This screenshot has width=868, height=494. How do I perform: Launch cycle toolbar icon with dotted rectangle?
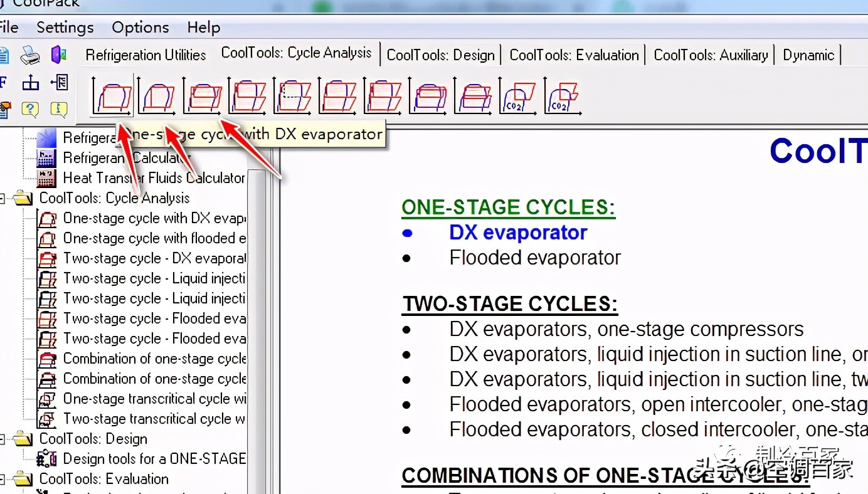[x=292, y=96]
